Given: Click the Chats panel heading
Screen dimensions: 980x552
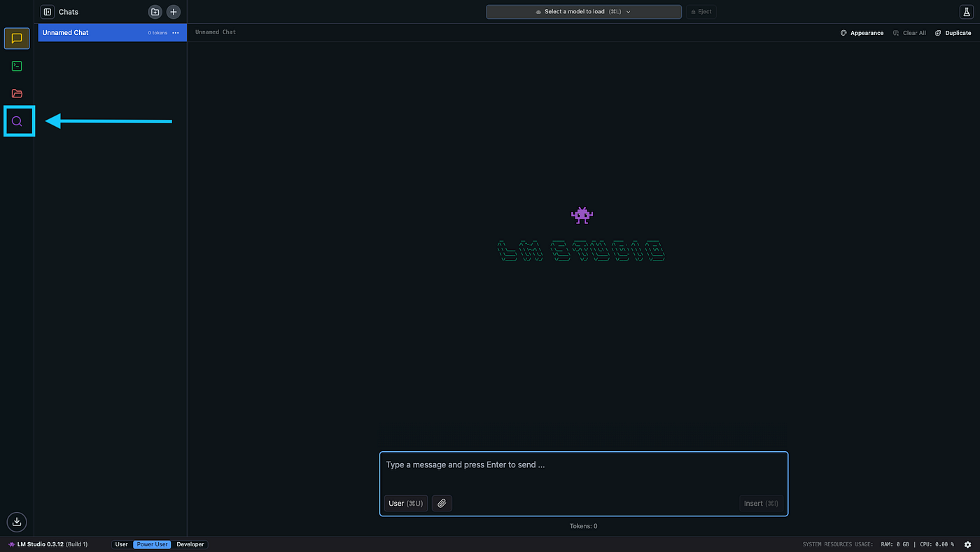Looking at the screenshot, I should 69,12.
